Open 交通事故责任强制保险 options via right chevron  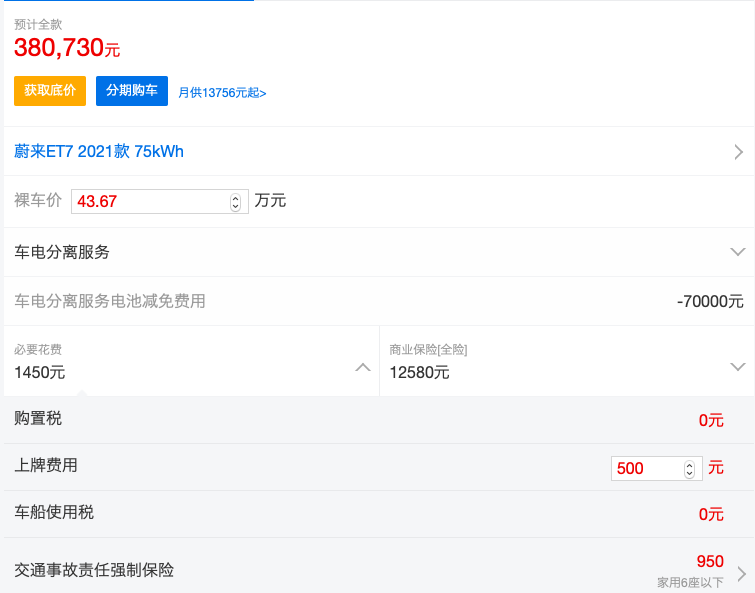coord(742,573)
